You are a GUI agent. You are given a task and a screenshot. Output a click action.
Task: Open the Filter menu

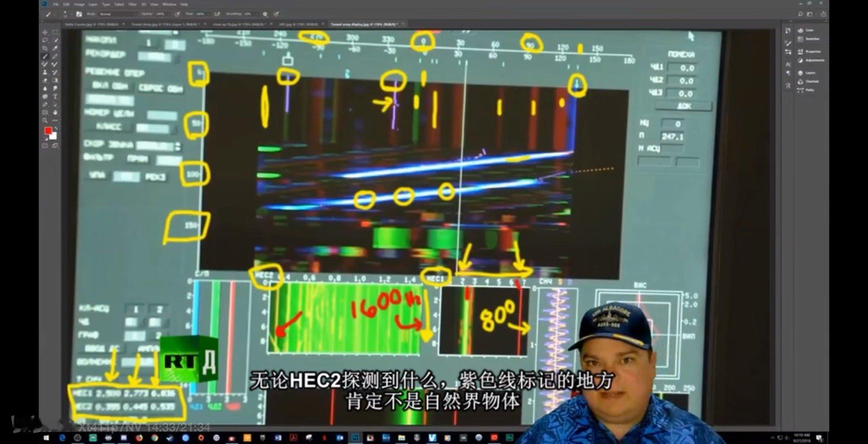[132, 5]
